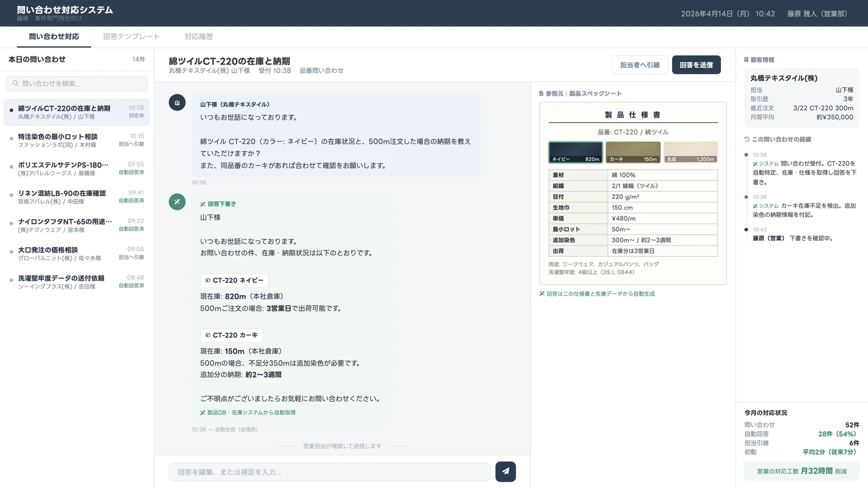Select the カーキ 150m fabric swatch

633,152
